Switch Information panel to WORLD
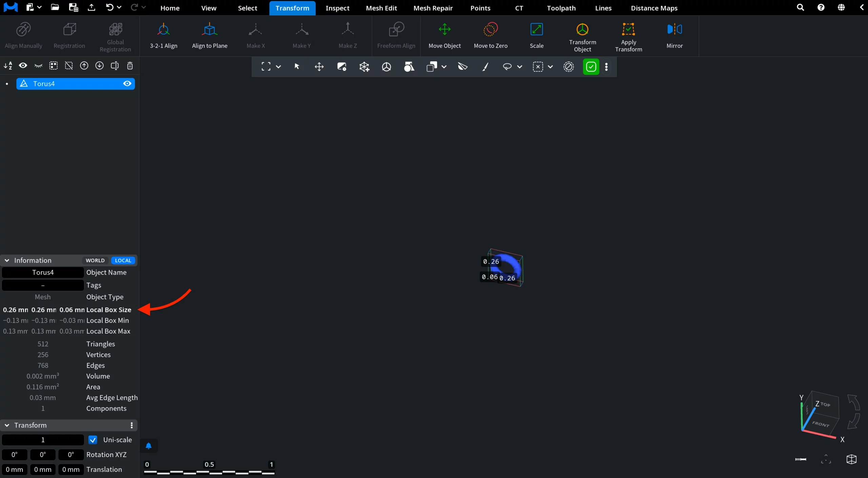 click(x=95, y=260)
